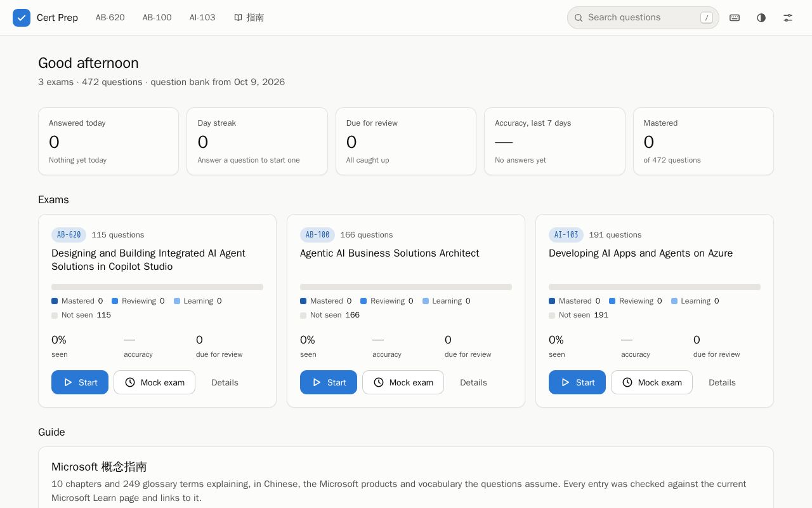Screen dimensions: 812x508
Task: Go to AB-100 in top navigation
Action: point(157,18)
